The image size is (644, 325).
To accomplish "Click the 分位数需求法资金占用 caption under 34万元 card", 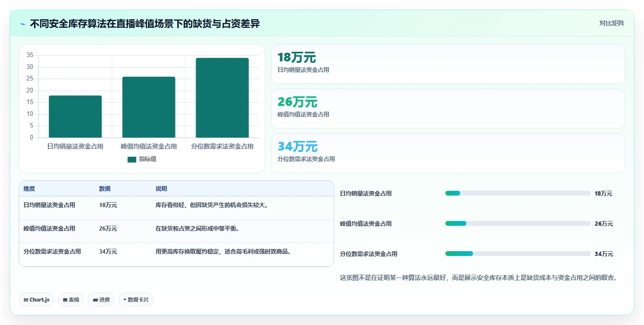I will [x=306, y=159].
